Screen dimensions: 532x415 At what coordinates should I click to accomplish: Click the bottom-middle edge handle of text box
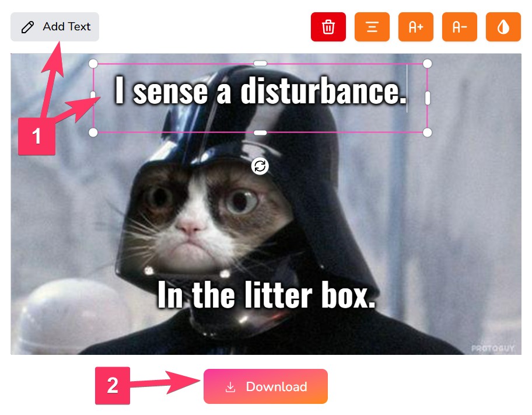pyautogui.click(x=260, y=132)
